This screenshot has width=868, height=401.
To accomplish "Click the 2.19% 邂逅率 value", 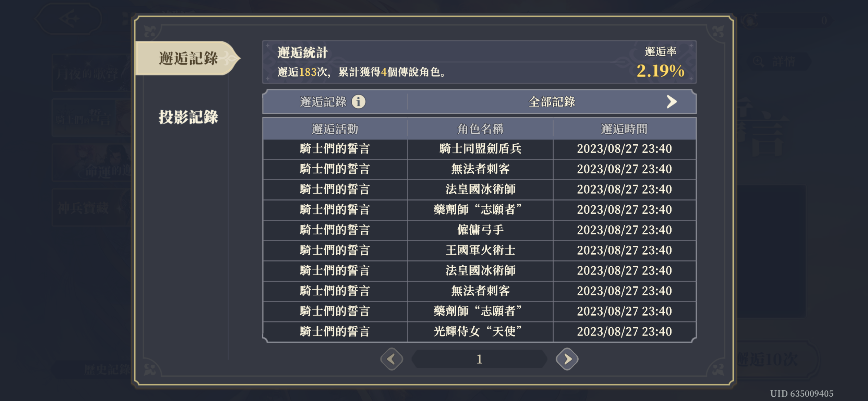I will point(660,71).
